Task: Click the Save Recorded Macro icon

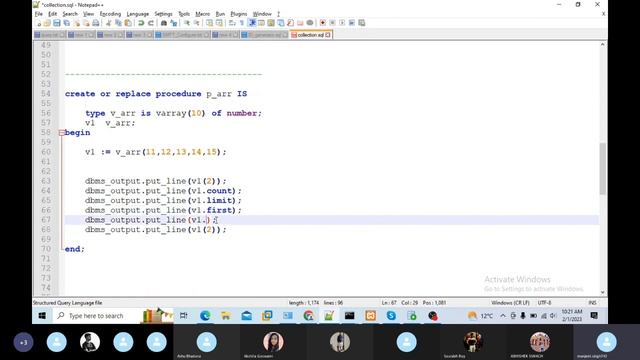Action: (x=362, y=23)
